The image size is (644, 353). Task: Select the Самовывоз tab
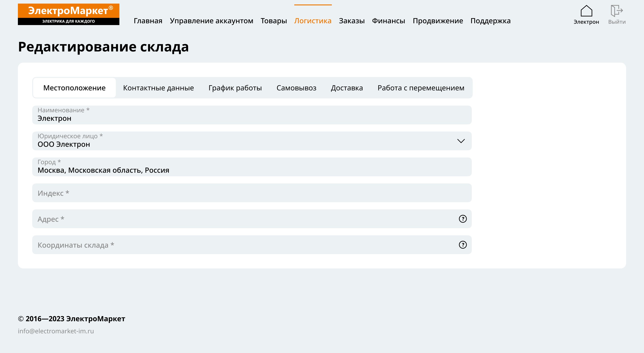pyautogui.click(x=296, y=88)
